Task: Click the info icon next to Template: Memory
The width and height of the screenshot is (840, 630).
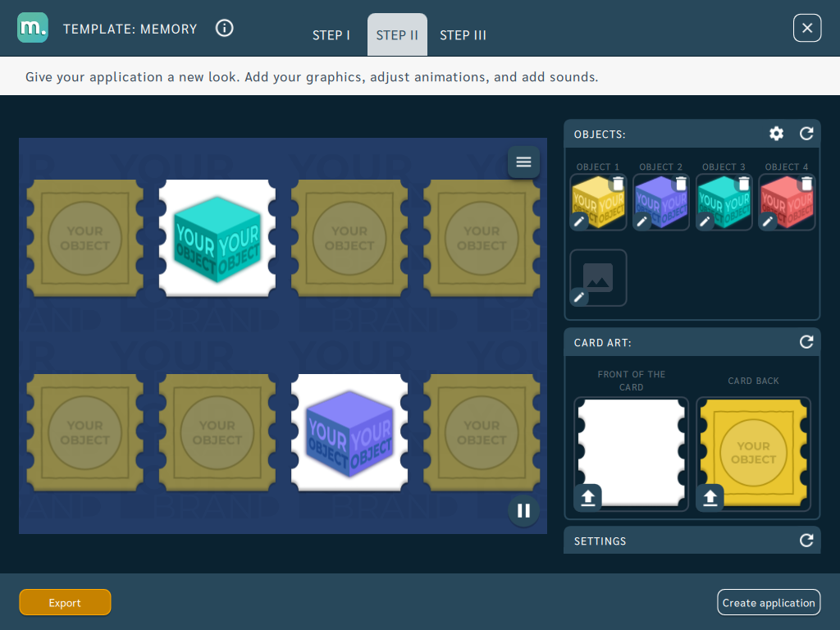Action: pyautogui.click(x=225, y=28)
